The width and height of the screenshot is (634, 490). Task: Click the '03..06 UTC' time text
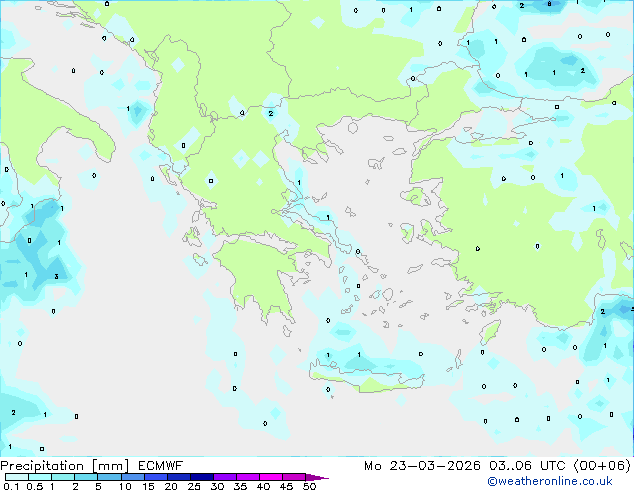(x=527, y=466)
